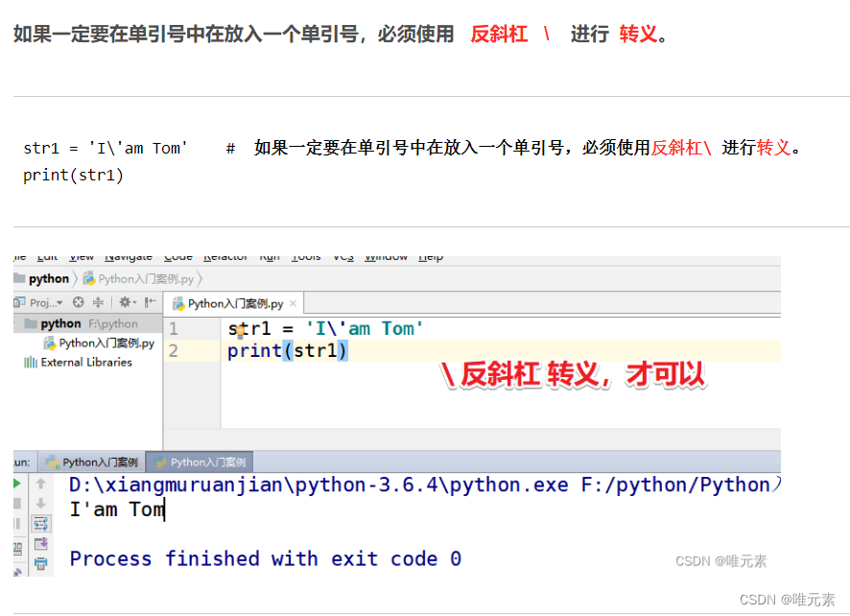Open the Code menu in PyCharm
The height and width of the screenshot is (616, 850).
pos(178,257)
